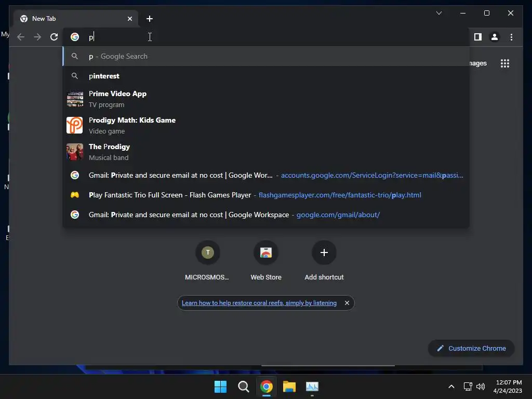Open the resource monitor taskbar app
532x399 pixels.
[312, 387]
